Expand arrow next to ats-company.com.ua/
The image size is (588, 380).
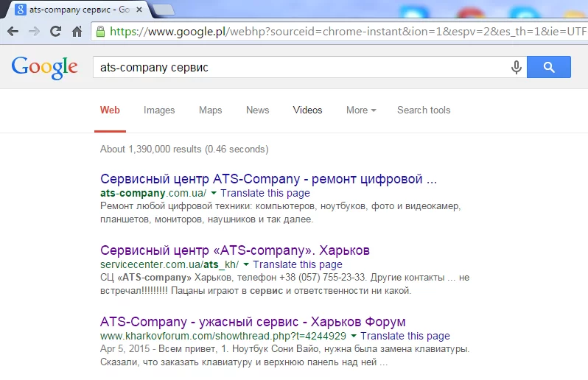coord(214,193)
